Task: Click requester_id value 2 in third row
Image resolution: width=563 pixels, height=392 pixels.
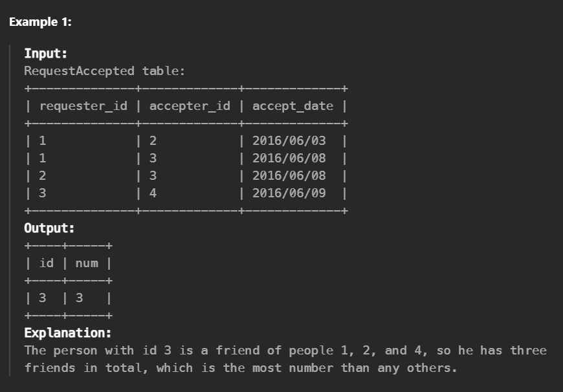Action: pyautogui.click(x=42, y=175)
